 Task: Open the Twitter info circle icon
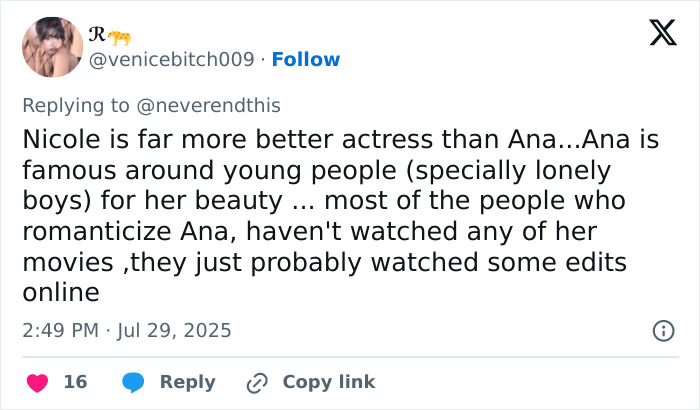click(x=661, y=330)
